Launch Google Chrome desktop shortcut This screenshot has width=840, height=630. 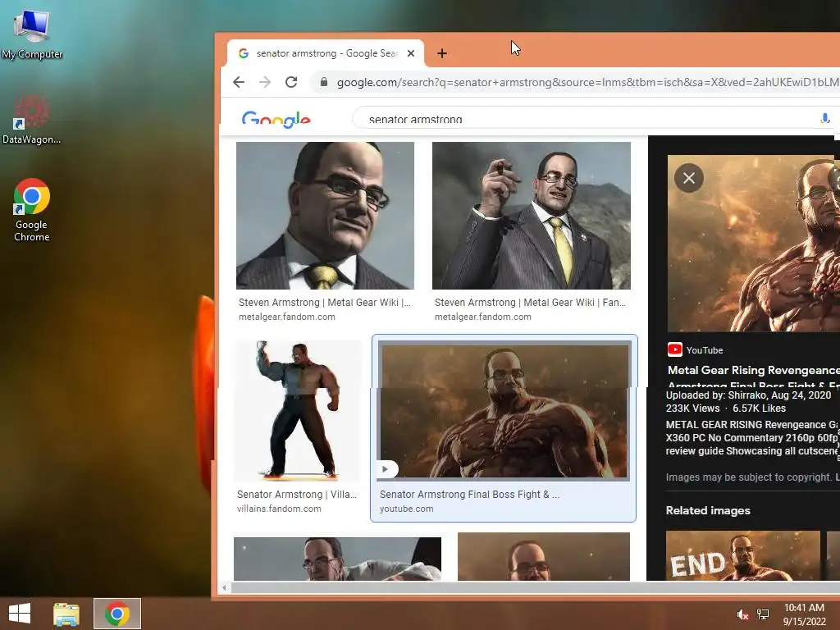tap(31, 210)
